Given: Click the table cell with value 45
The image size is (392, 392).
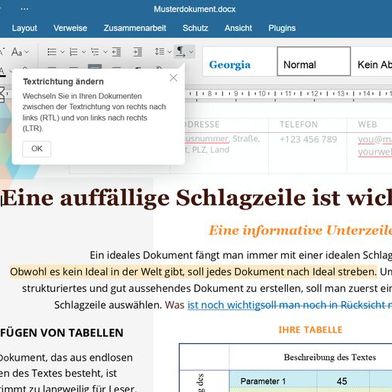Looking at the screenshot, I should pyautogui.click(x=342, y=381).
